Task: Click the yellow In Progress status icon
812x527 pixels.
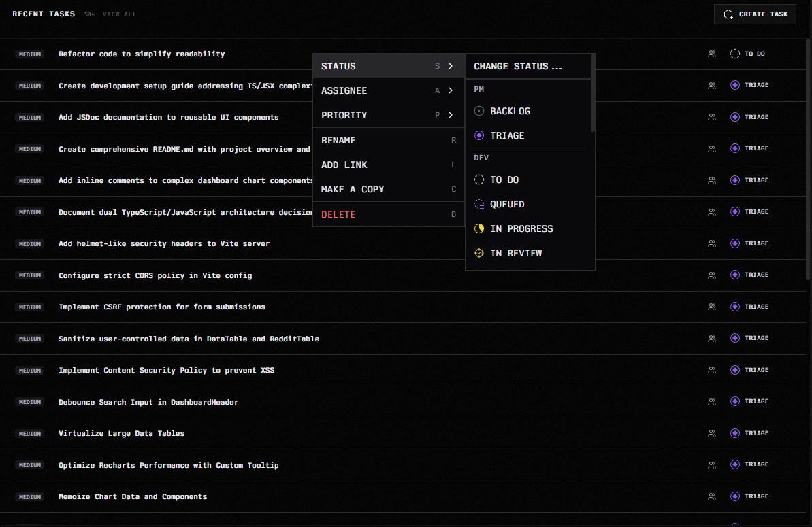Action: [479, 228]
